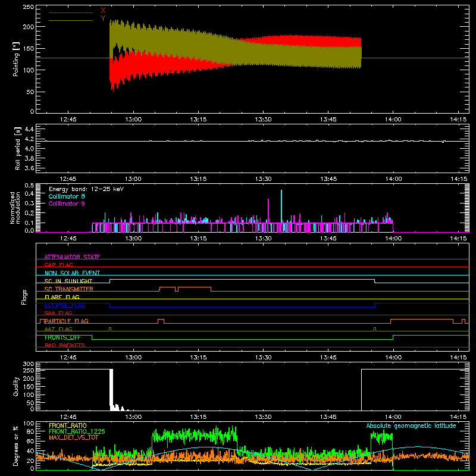
Task: Click the 'Degrees or %' axis title
Action: coord(15,446)
